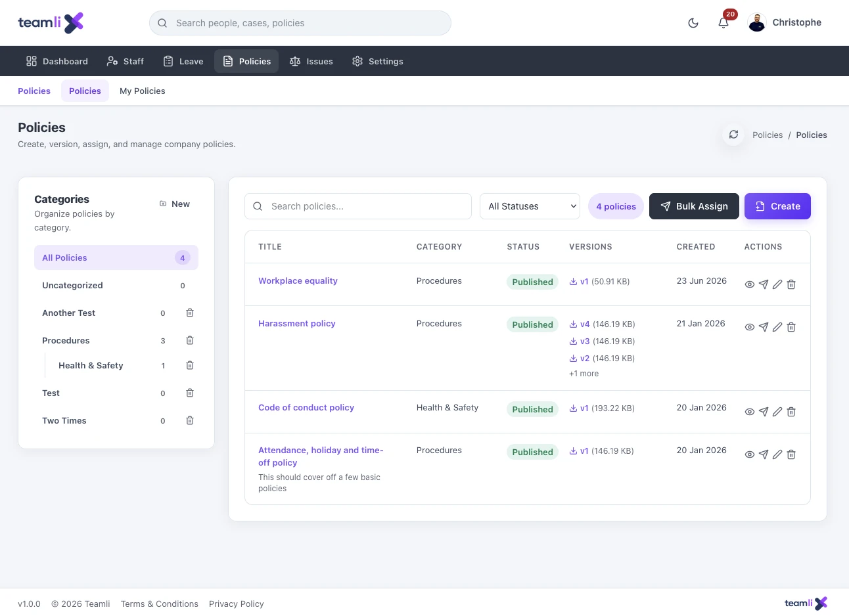Image resolution: width=849 pixels, height=616 pixels.
Task: Switch to the My Policies sub-tab
Action: point(143,91)
